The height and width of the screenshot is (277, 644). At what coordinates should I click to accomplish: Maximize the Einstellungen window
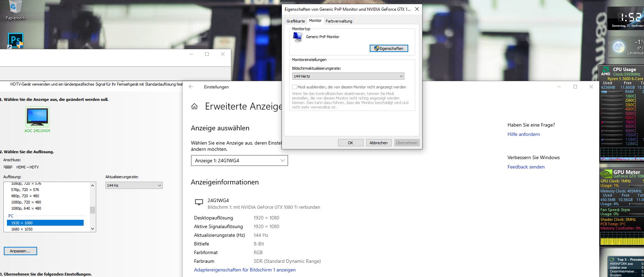coord(575,87)
